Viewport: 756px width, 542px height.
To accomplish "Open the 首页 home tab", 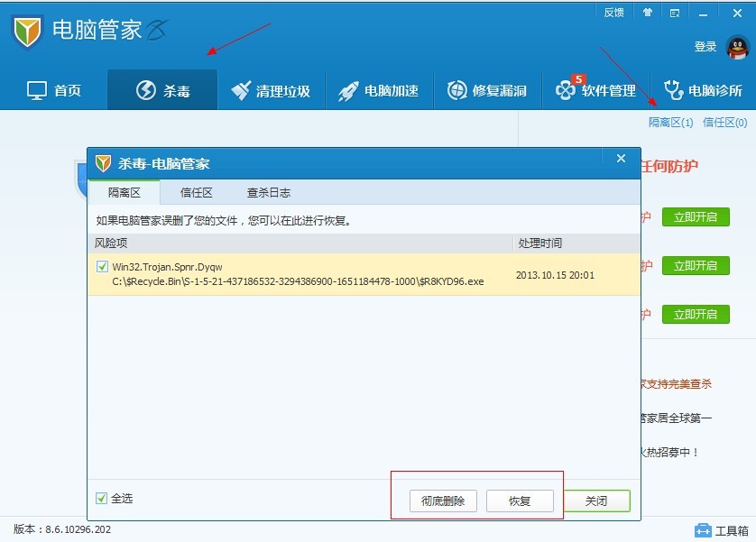I will (54, 90).
